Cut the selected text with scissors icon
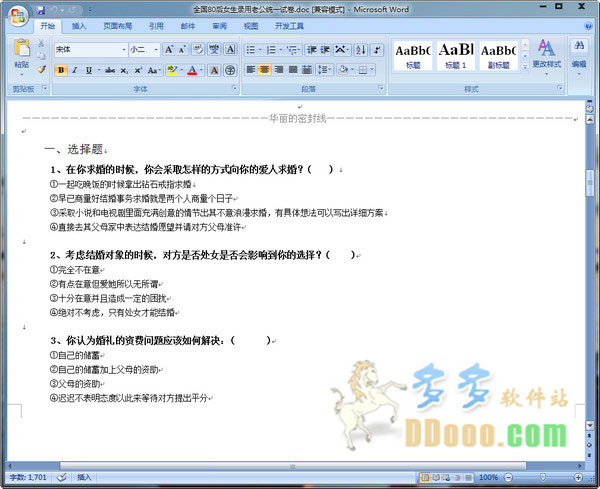This screenshot has height=489, width=600. click(41, 43)
